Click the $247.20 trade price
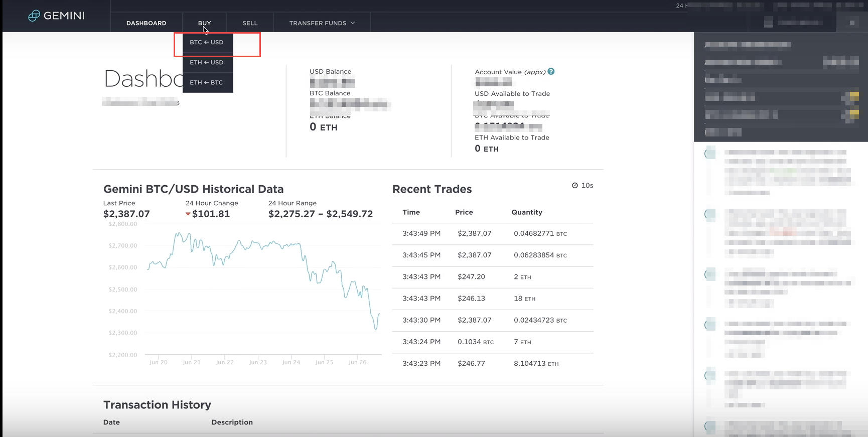The width and height of the screenshot is (868, 437). pos(471,276)
